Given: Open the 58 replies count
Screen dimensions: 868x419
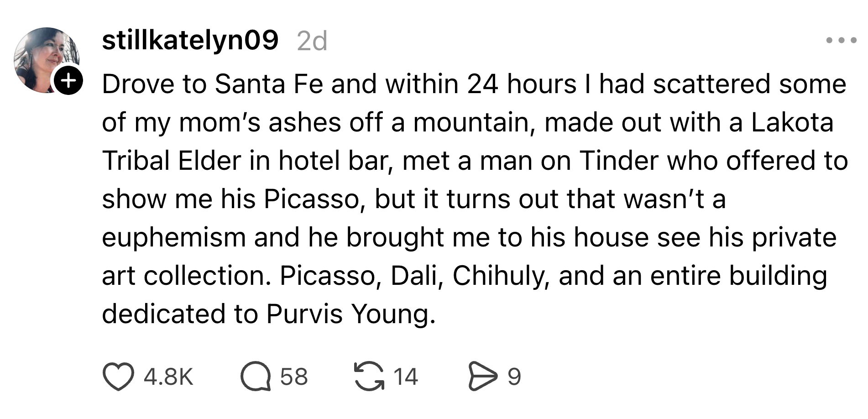Looking at the screenshot, I should point(294,377).
